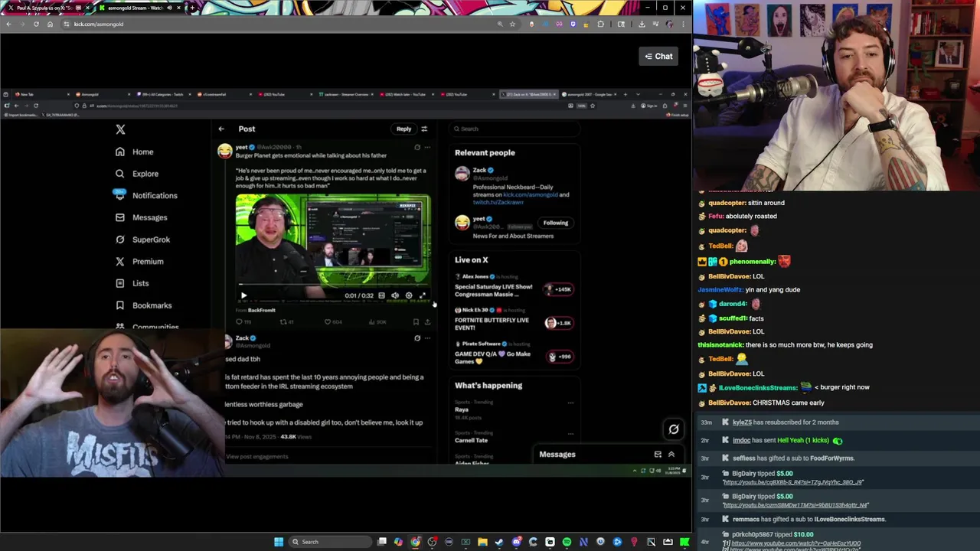Open options for Raya trend

click(x=570, y=403)
